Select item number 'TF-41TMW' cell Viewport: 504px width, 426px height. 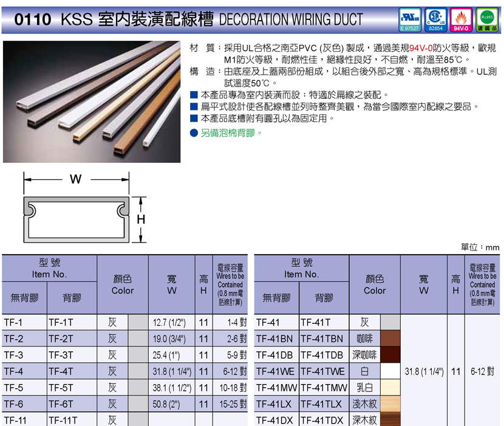click(324, 388)
